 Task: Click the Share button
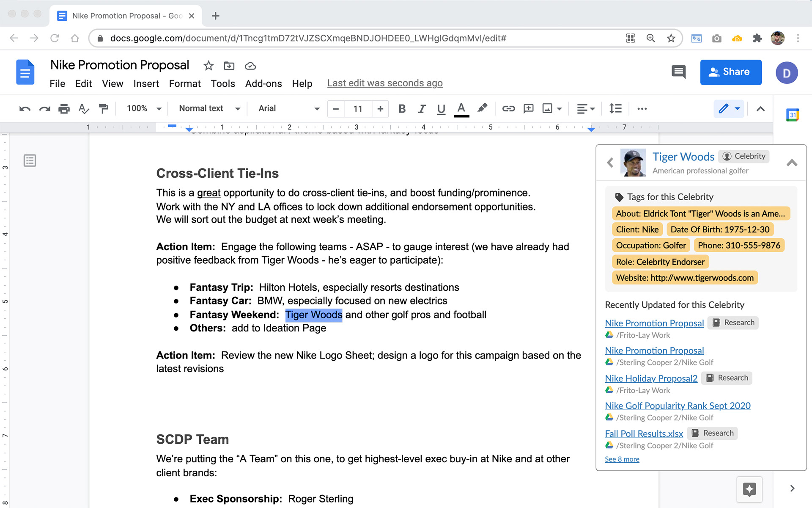pyautogui.click(x=731, y=72)
